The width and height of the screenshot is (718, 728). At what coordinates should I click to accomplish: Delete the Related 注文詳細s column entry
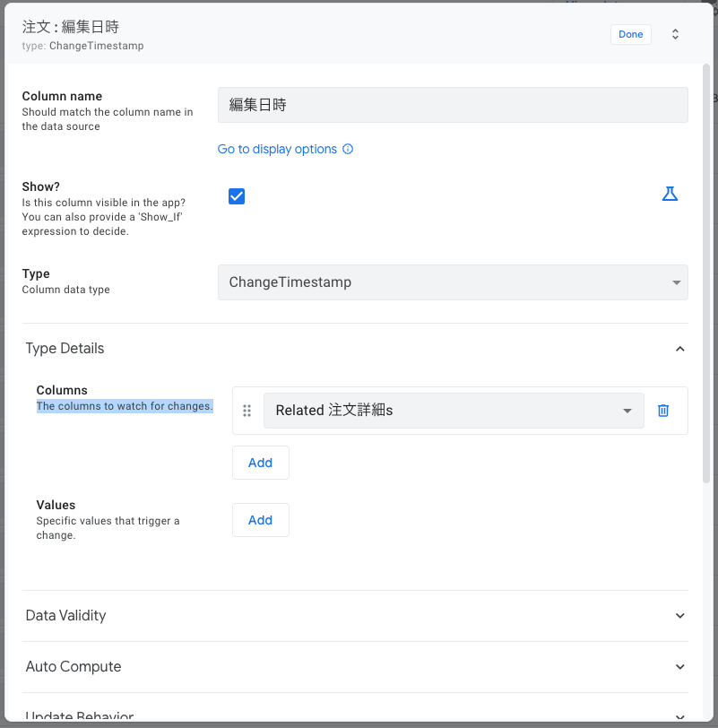pos(663,411)
